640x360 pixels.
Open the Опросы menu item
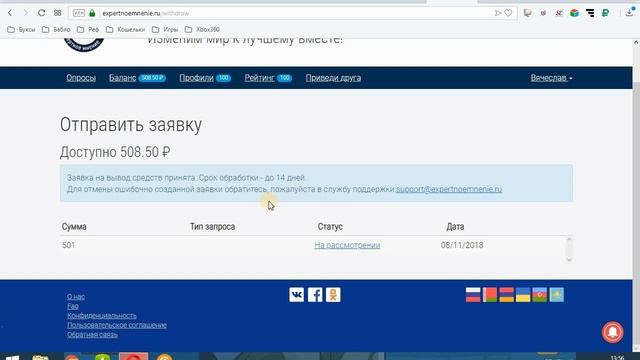[x=81, y=78]
